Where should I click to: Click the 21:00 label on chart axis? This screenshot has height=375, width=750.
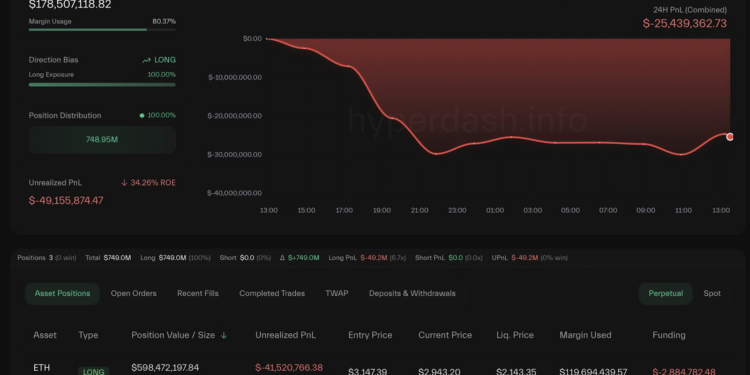coord(419,210)
